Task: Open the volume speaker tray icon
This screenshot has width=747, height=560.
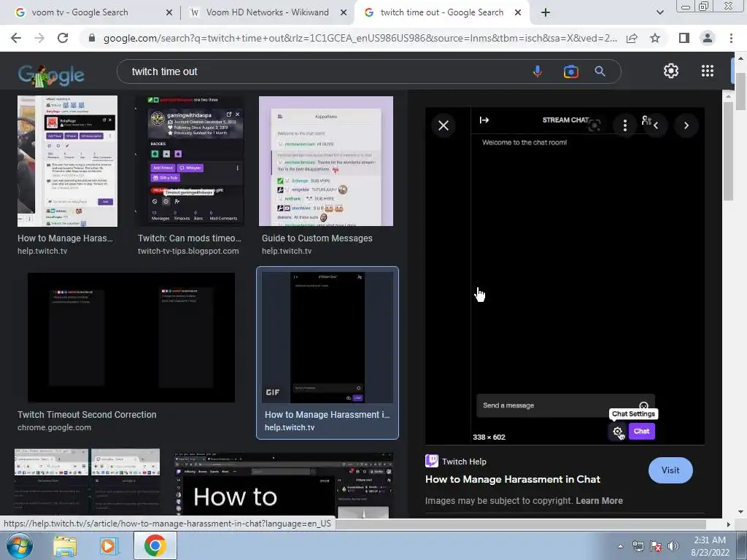Action: (x=673, y=546)
